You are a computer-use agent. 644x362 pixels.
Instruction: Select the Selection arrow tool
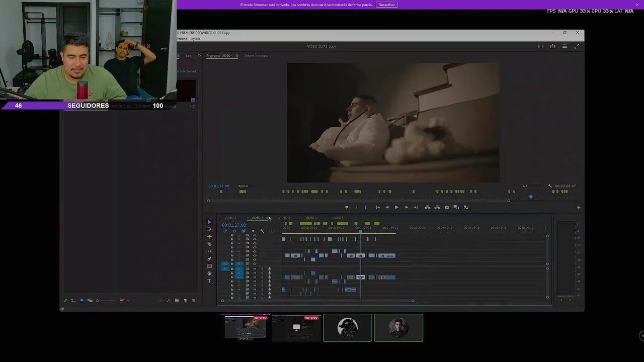pos(210,222)
